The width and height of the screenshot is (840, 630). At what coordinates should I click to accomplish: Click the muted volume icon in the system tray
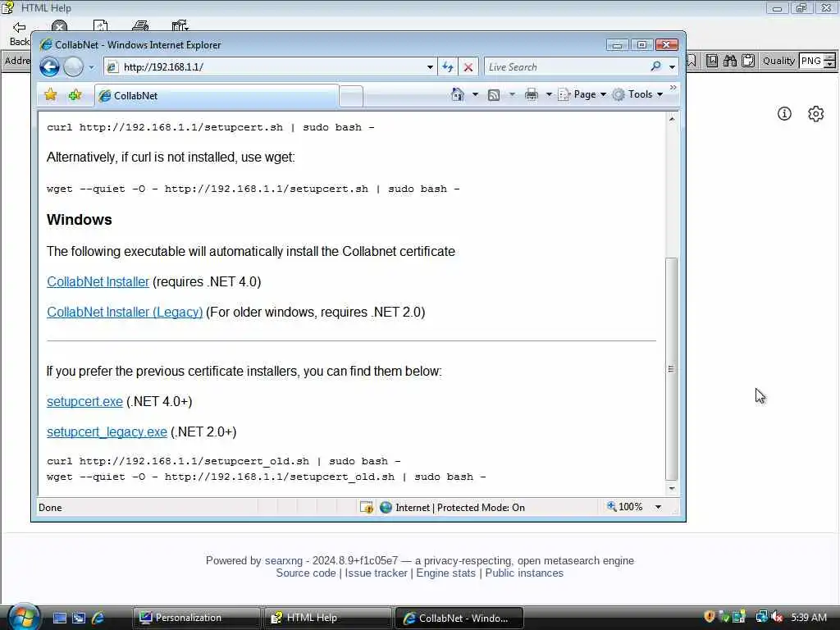(x=778, y=617)
